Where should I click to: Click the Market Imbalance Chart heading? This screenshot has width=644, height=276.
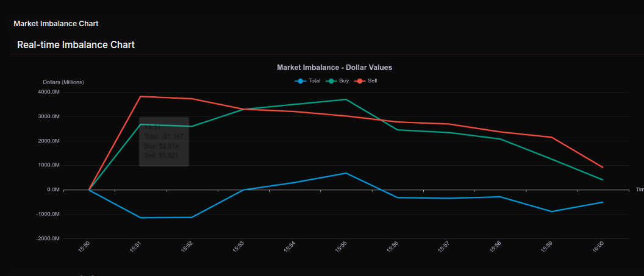click(x=55, y=24)
